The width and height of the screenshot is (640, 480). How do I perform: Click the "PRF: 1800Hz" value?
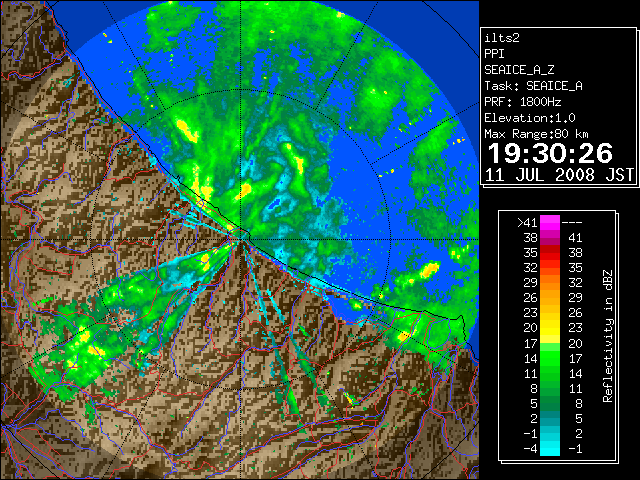point(522,102)
